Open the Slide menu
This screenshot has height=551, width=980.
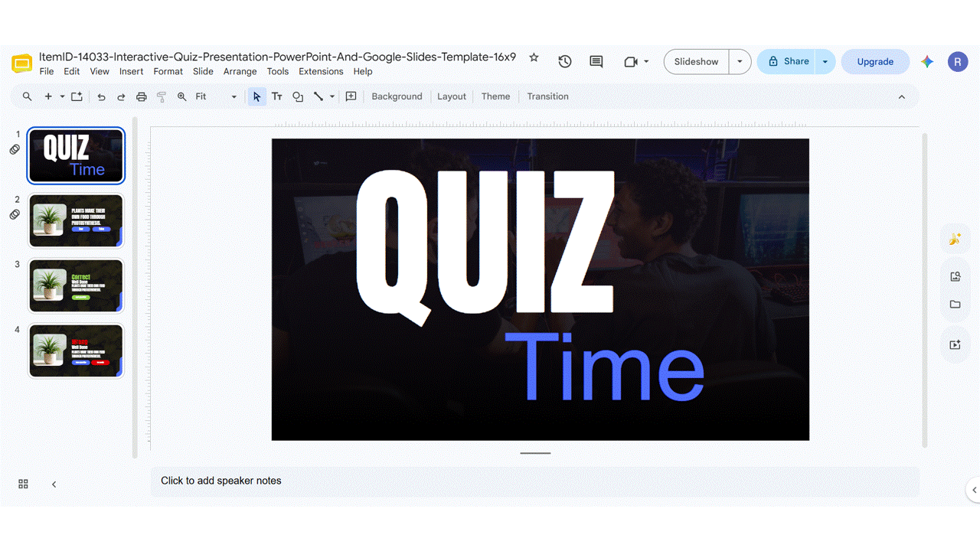click(204, 71)
